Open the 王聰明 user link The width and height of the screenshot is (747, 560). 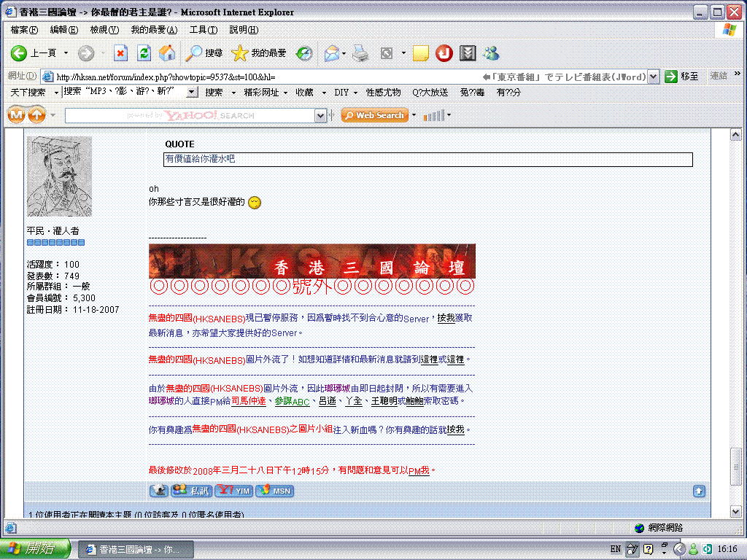point(384,401)
